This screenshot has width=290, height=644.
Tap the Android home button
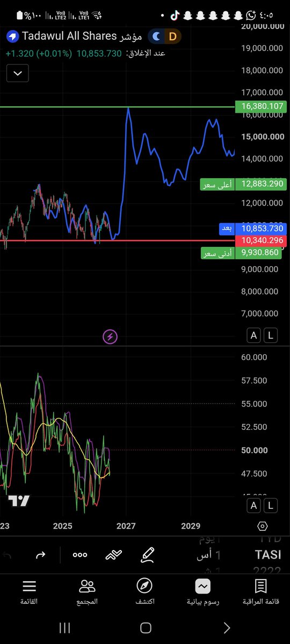point(146,628)
